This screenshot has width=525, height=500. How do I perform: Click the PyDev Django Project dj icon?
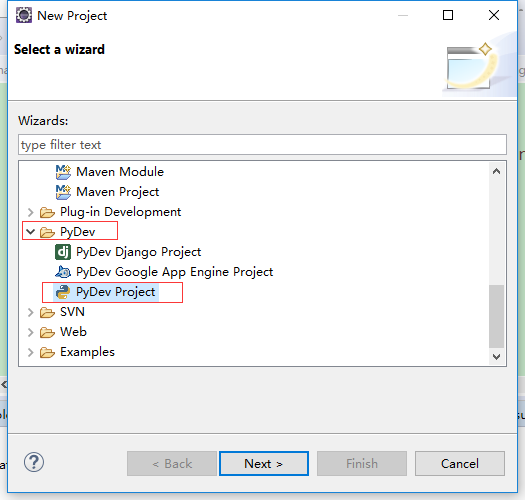click(63, 252)
